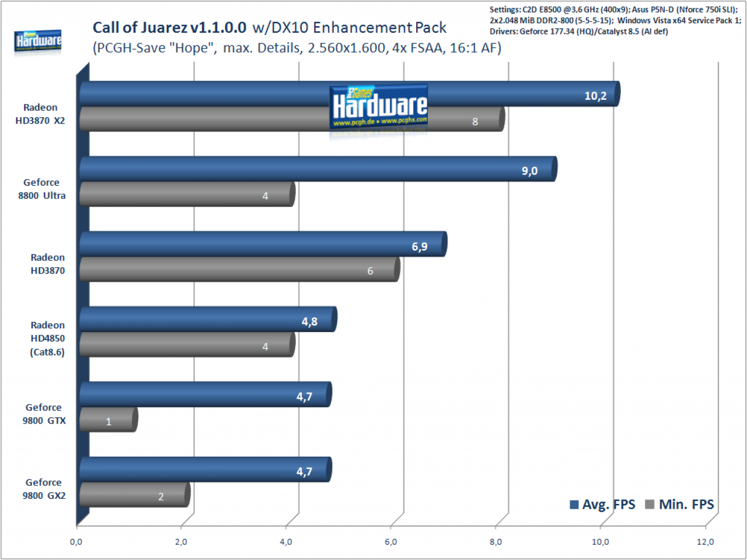Click the "Geforce 9800 GTX" category label
The width and height of the screenshot is (747, 560).
[44, 414]
